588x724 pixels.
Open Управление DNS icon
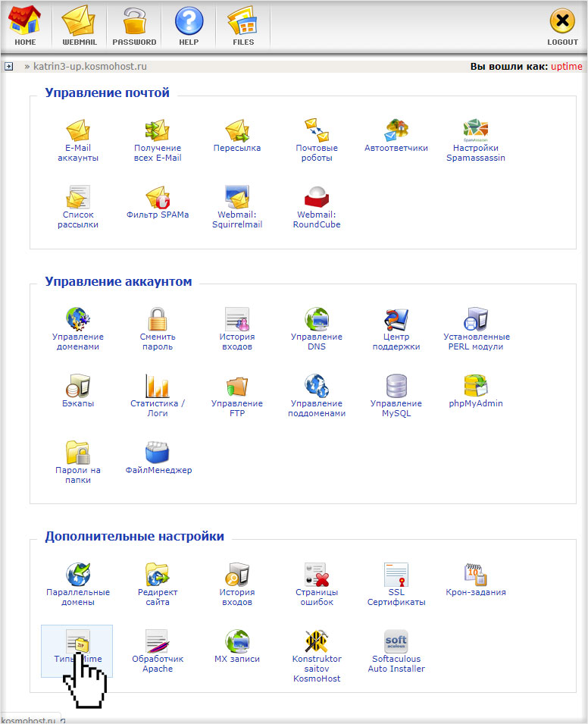pos(317,319)
